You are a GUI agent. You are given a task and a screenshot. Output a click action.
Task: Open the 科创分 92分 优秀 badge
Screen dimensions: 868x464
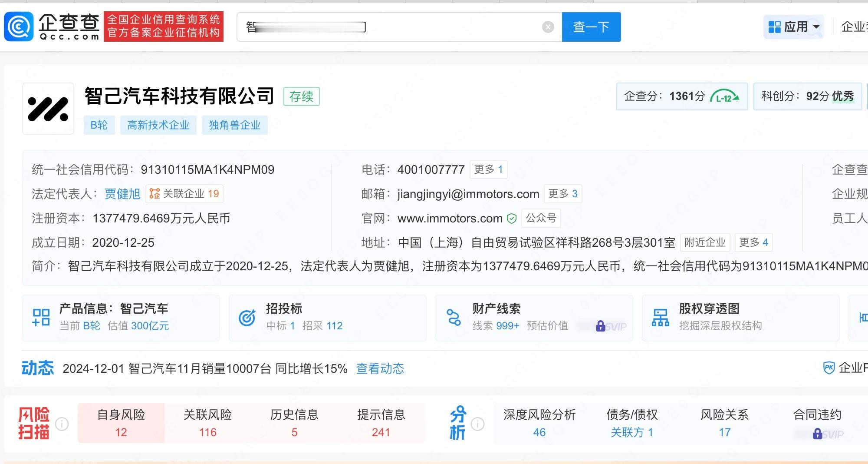(808, 96)
